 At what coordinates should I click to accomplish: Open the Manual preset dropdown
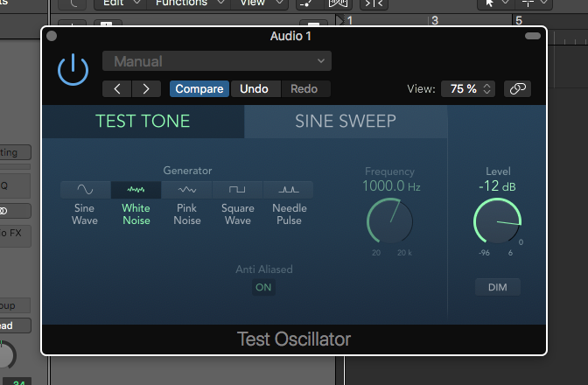pyautogui.click(x=217, y=61)
